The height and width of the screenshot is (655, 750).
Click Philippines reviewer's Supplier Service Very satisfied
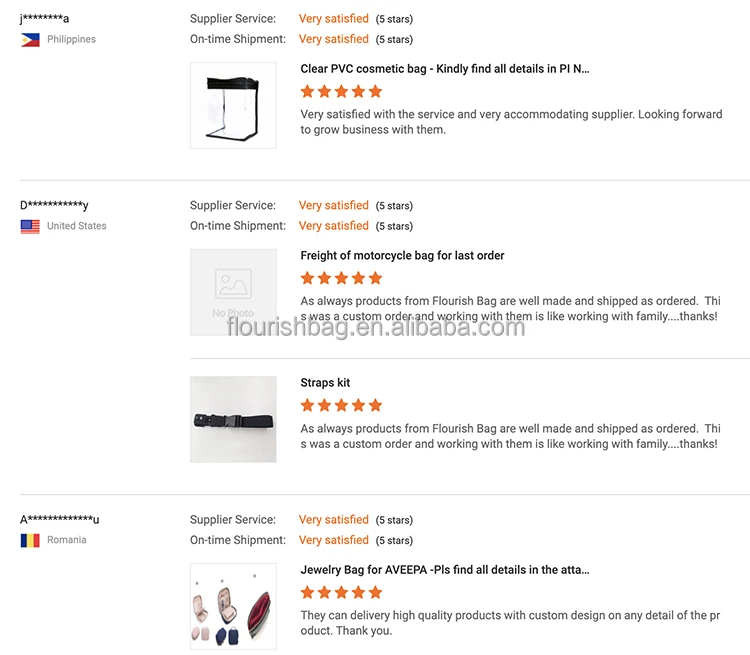[x=333, y=19]
